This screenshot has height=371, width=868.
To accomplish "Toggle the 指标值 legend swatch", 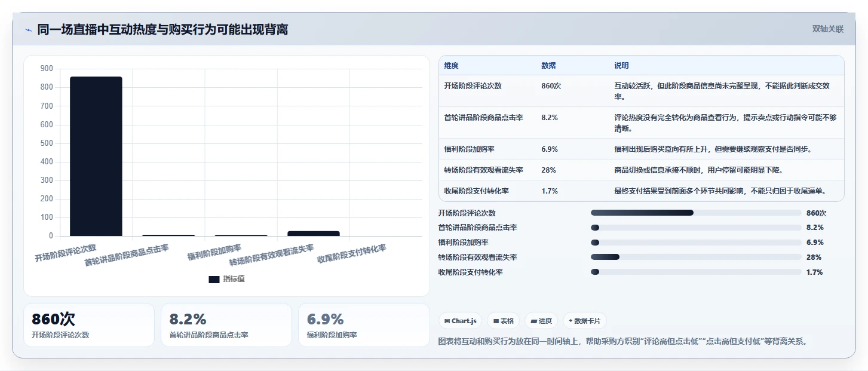I will (214, 279).
